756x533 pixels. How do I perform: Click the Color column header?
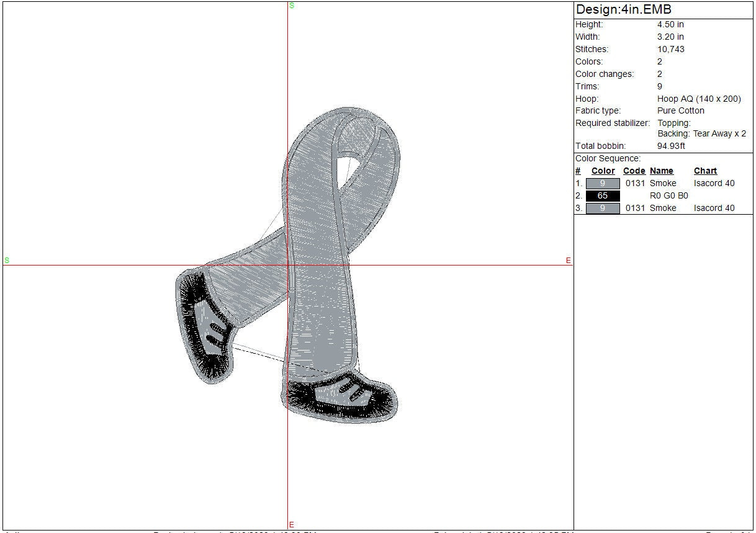pyautogui.click(x=603, y=171)
